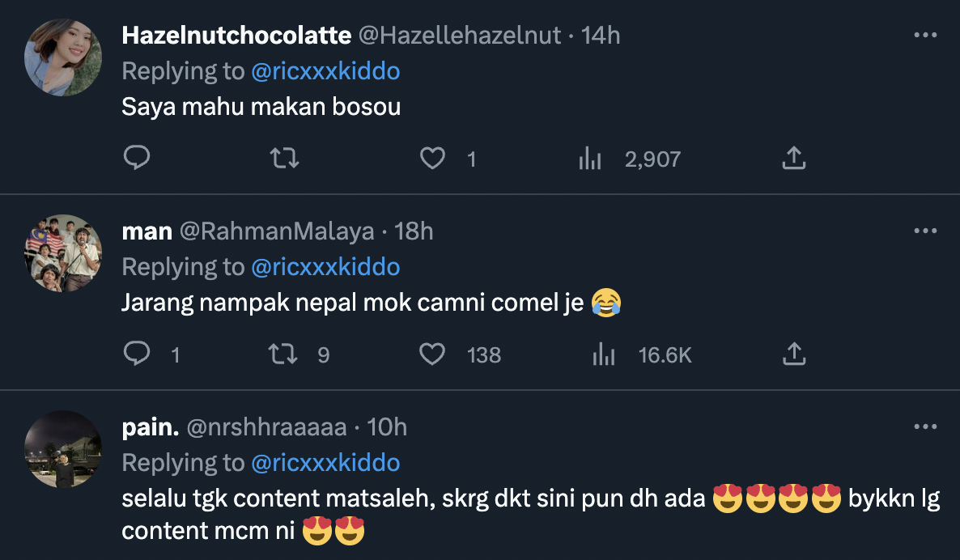Open Hazelnutchocolatte's profile picture
This screenshot has width=960, height=560.
pos(63,57)
